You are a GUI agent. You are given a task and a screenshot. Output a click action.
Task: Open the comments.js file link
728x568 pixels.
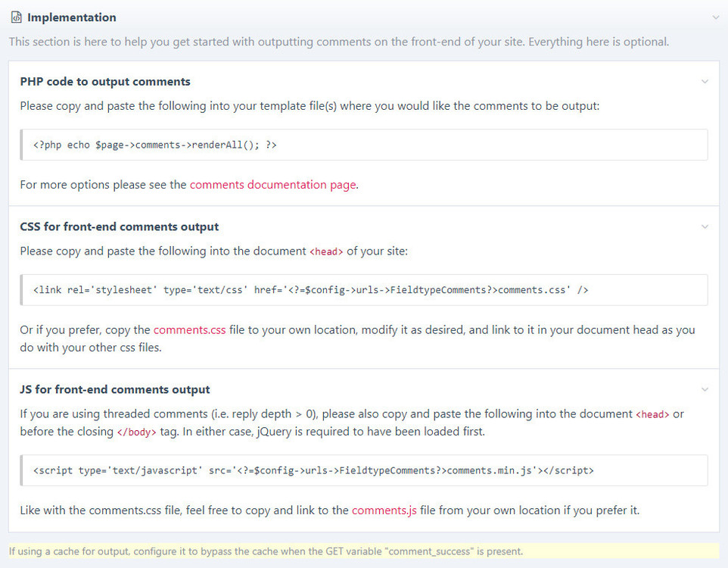[384, 510]
